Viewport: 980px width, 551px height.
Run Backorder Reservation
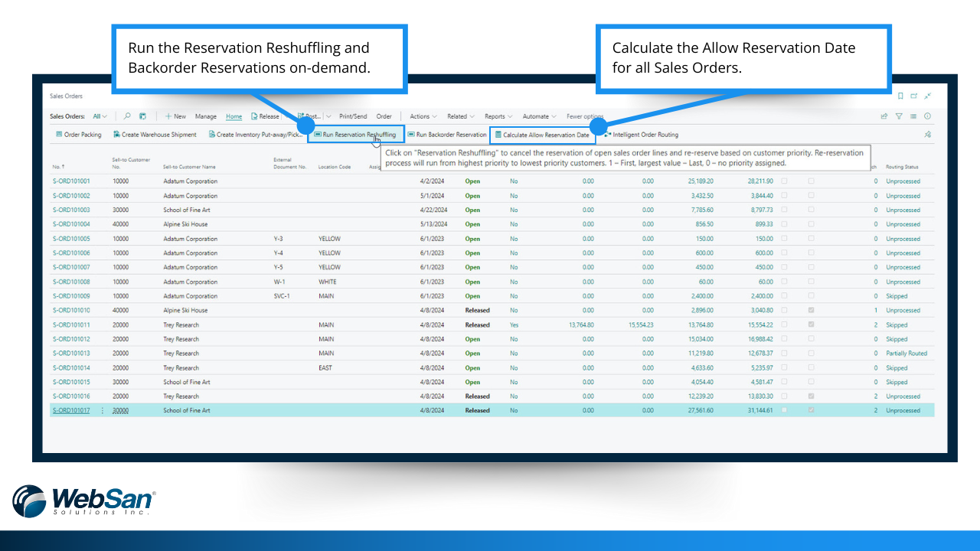(446, 135)
